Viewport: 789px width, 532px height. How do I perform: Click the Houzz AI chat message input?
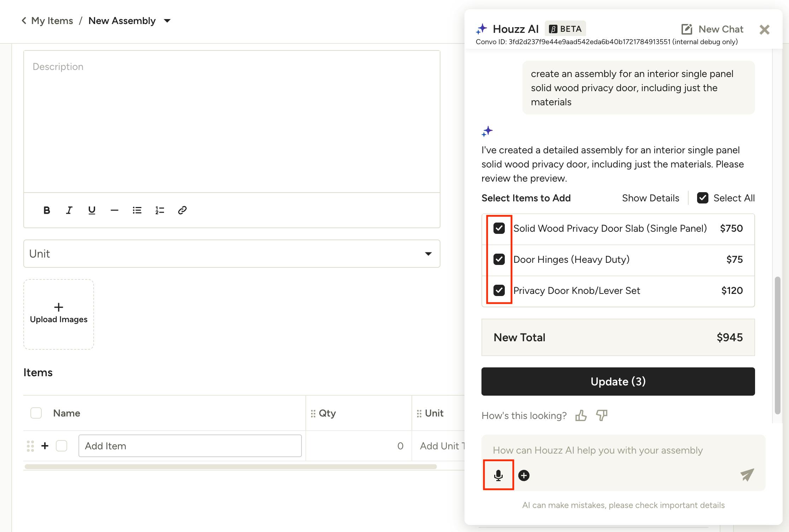pos(624,450)
